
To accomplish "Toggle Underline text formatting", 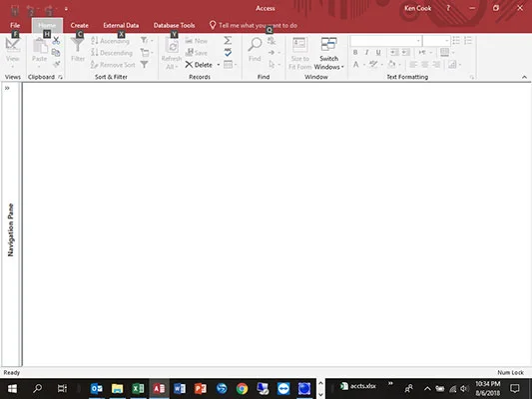I will (378, 52).
